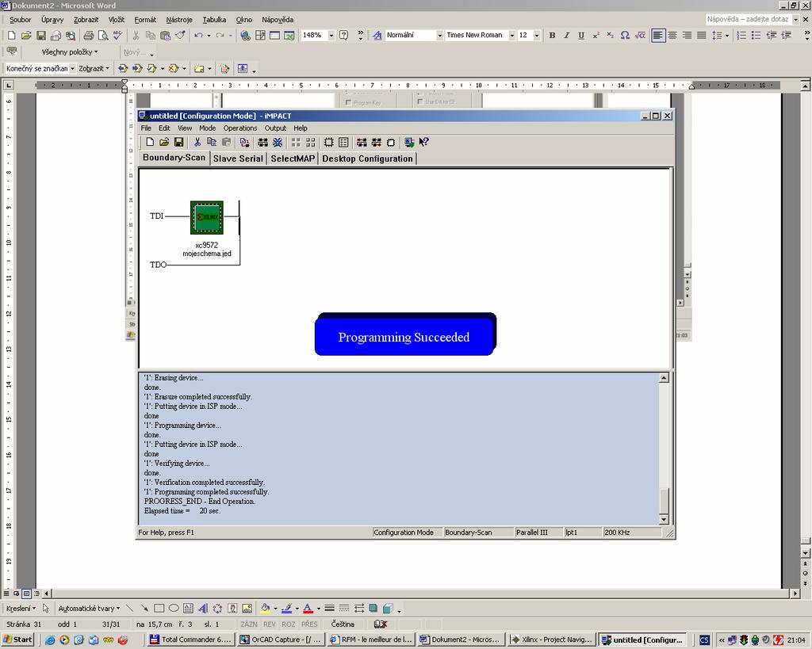Open the font size 12 dropdown
The height and width of the screenshot is (649, 812).
pos(537,35)
